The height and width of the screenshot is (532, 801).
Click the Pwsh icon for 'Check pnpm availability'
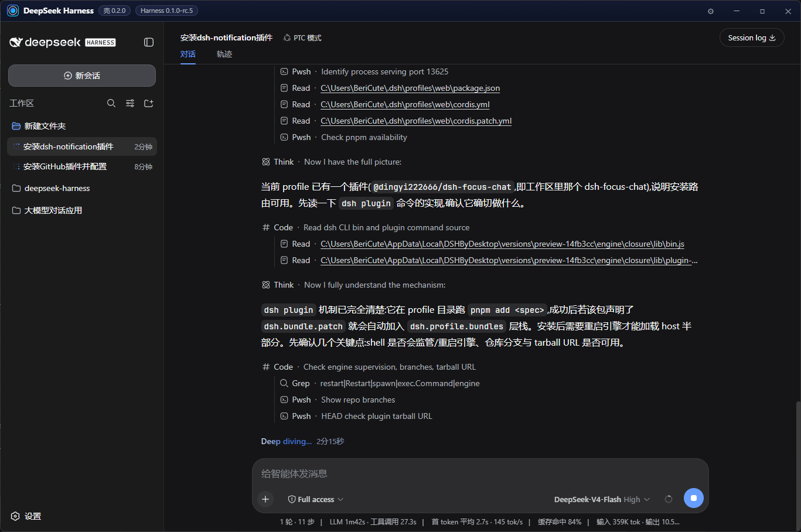[x=284, y=137]
